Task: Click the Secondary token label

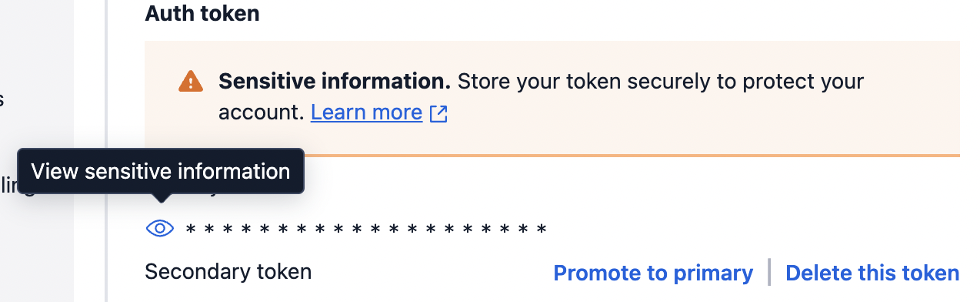Action: tap(228, 272)
